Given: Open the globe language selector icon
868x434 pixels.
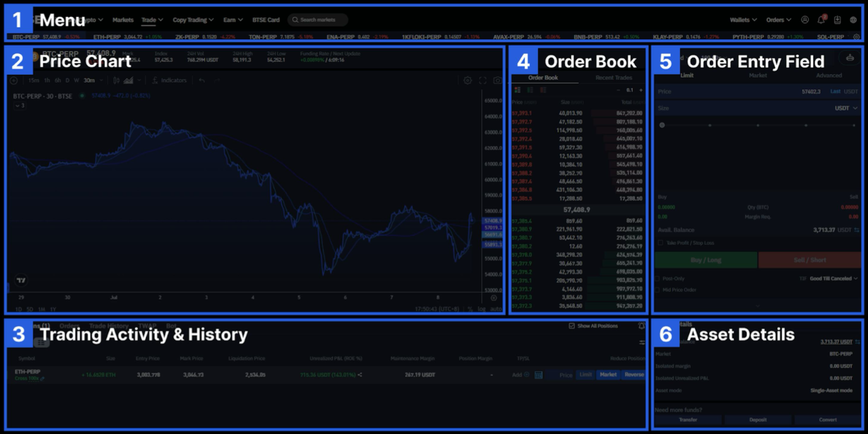Looking at the screenshot, I should [x=853, y=20].
